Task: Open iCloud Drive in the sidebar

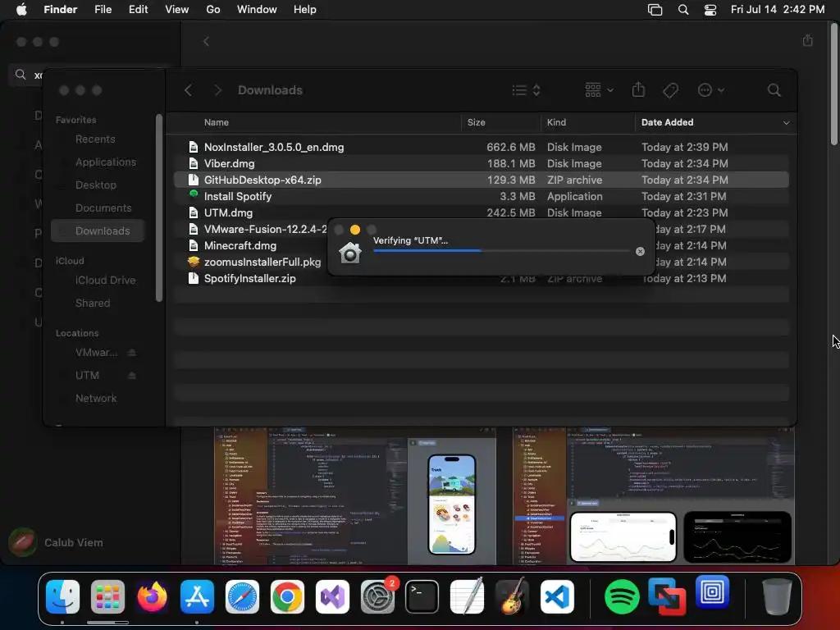Action: point(97,281)
